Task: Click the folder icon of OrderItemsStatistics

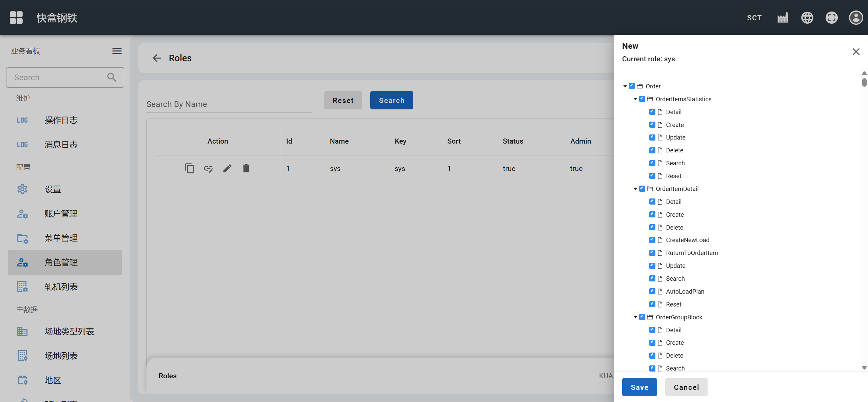Action: 650,99
